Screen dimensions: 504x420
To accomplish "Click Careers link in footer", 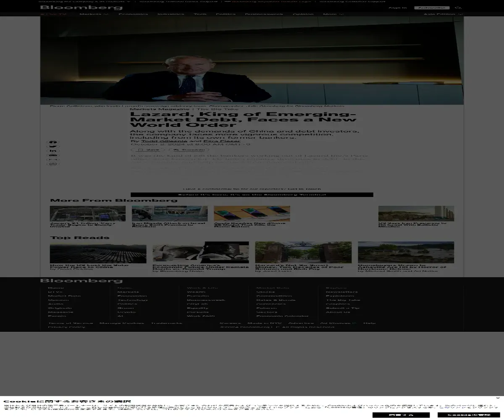I will click(230, 323).
